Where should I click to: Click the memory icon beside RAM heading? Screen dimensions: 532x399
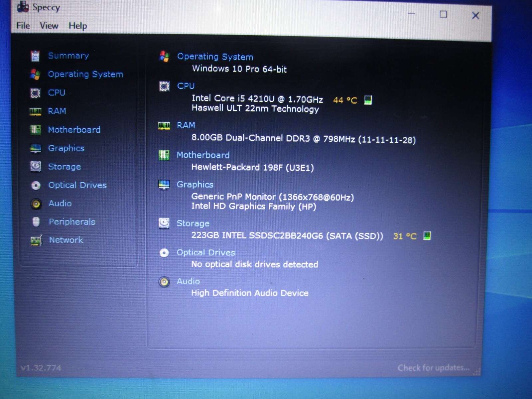[164, 126]
